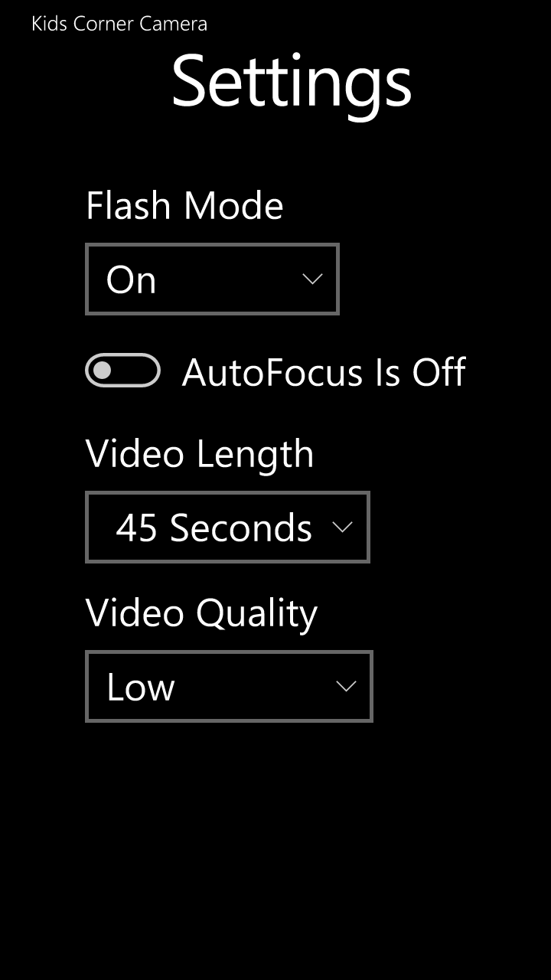
Task: Open the Flash Mode dropdown
Action: click(212, 279)
